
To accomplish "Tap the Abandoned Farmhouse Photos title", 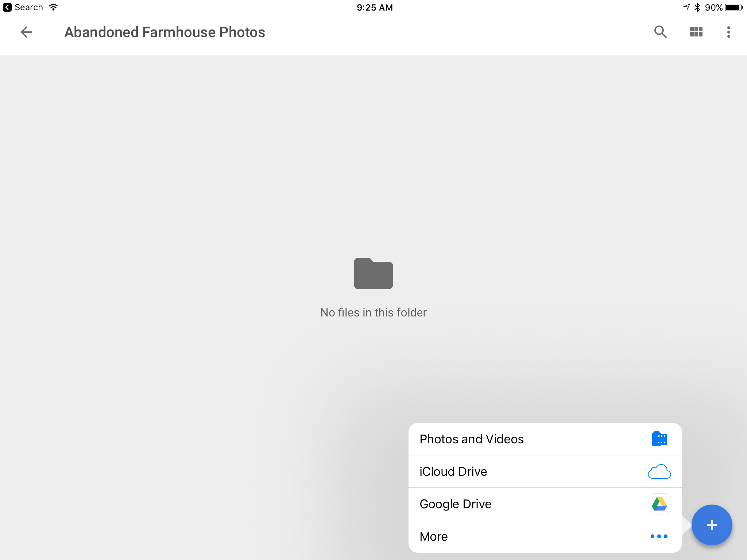I will 165,32.
